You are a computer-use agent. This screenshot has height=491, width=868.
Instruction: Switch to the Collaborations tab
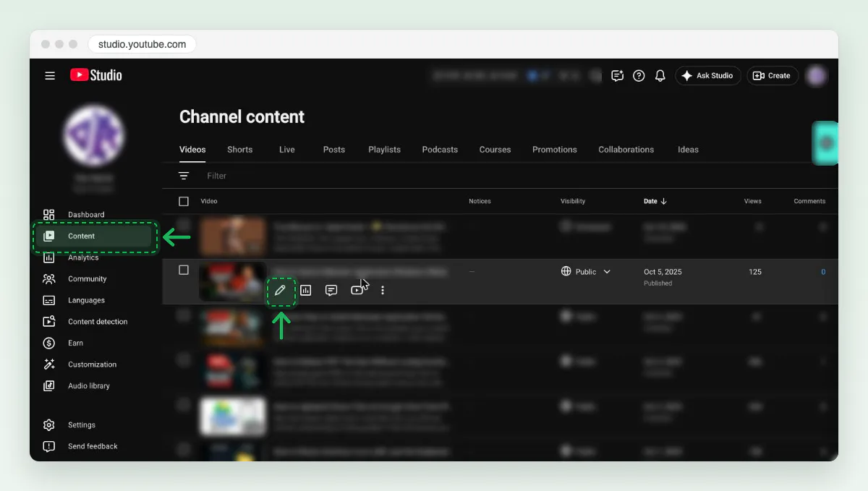pos(626,150)
